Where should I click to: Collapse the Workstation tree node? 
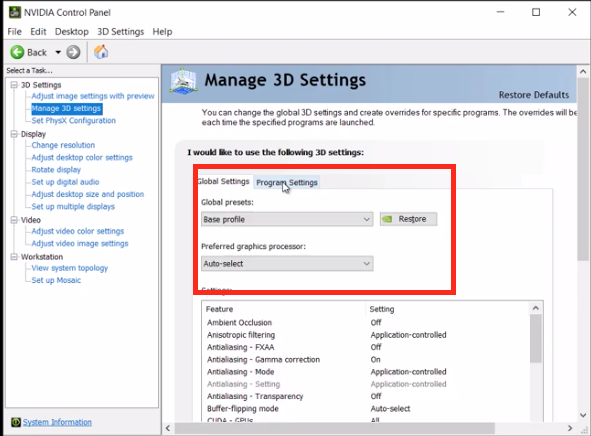click(14, 257)
